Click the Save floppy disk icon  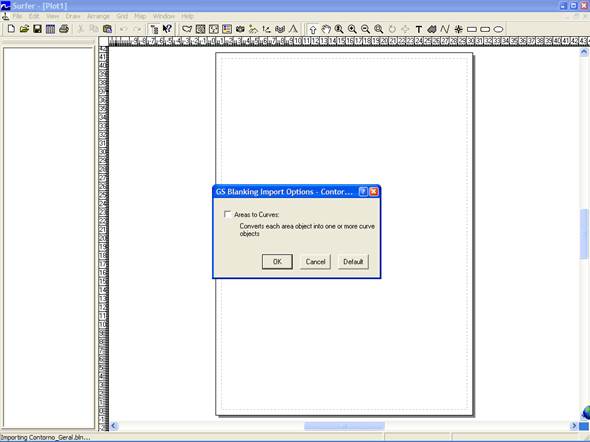(37, 29)
